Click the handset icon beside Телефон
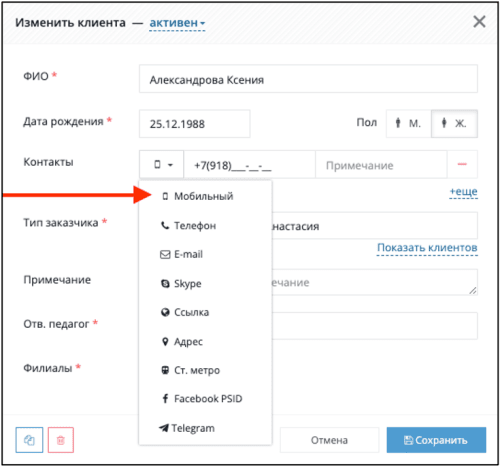Viewport: 500px width, 466px height. (165, 226)
